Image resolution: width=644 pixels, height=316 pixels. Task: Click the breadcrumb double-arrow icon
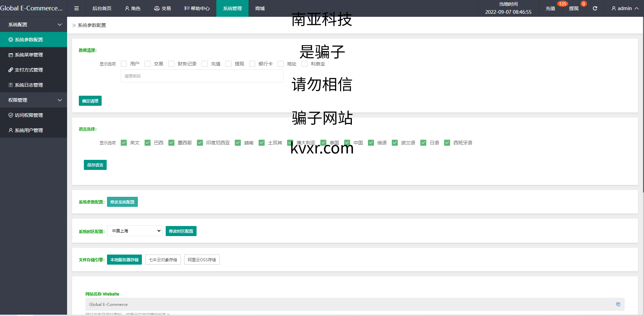[74, 25]
